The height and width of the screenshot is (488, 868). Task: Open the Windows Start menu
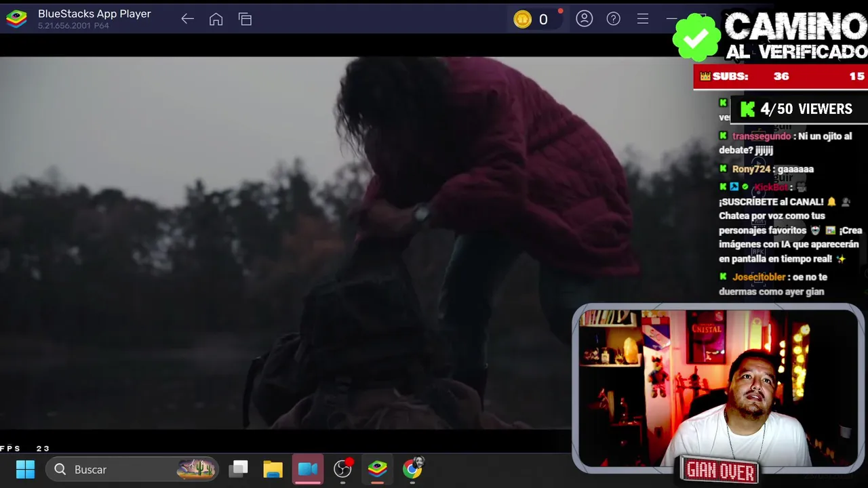point(25,469)
